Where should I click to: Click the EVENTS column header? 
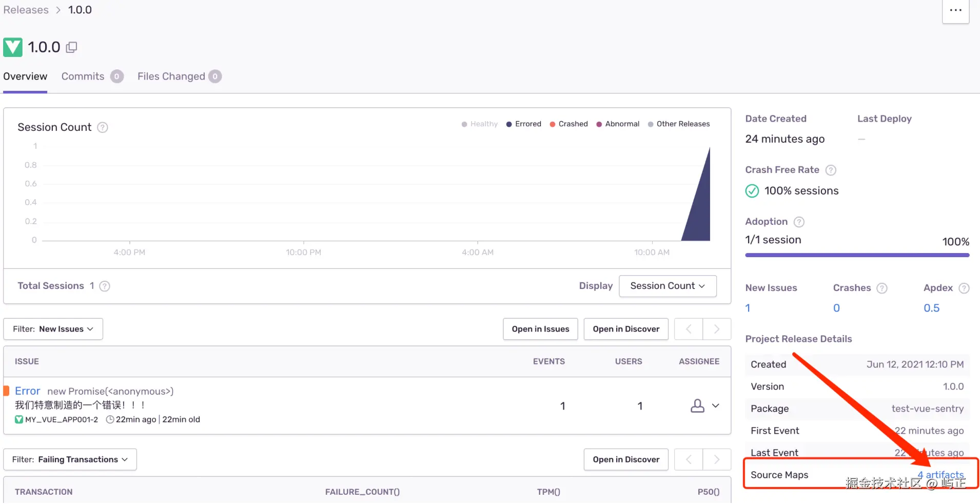pyautogui.click(x=548, y=361)
